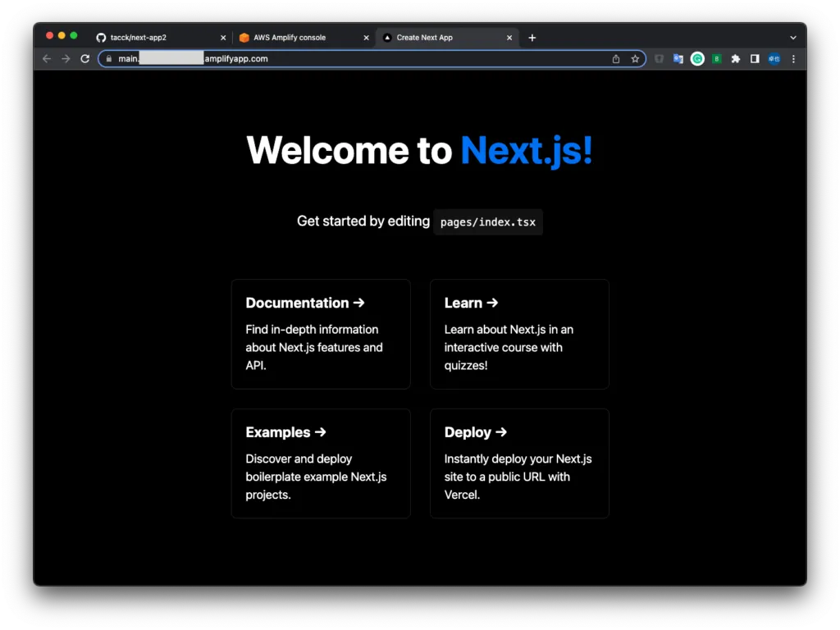
Task: Click the amplifyapp.com address bar
Action: (369, 59)
